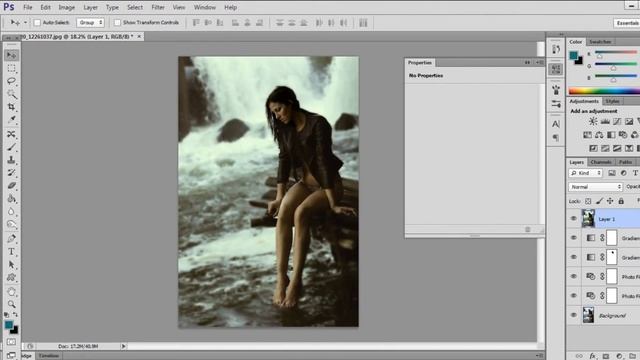Select the Eraser tool
The image size is (640, 360).
click(11, 186)
